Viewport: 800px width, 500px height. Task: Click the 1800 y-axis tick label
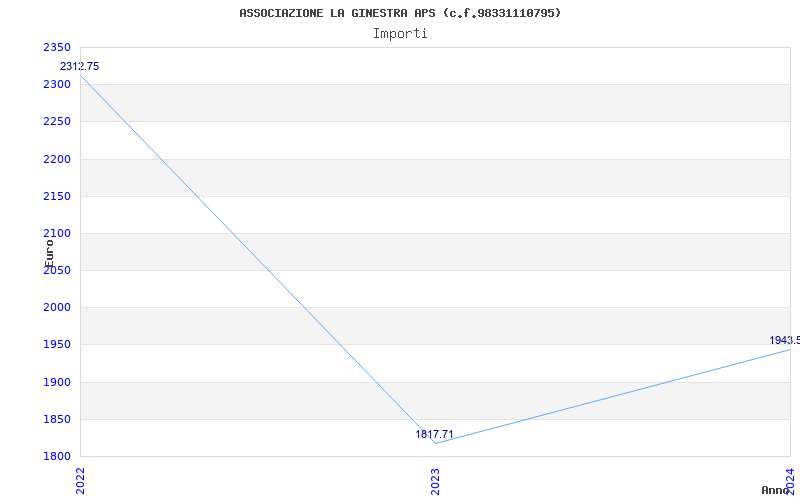(57, 457)
